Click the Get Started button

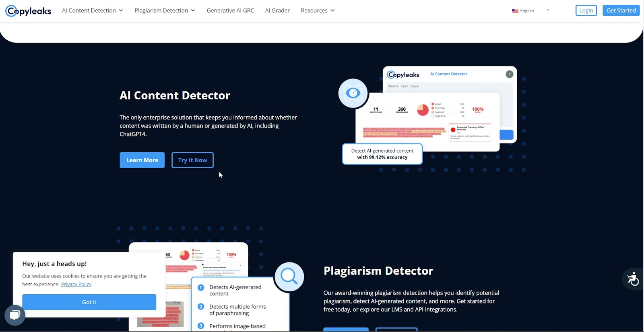(621, 10)
